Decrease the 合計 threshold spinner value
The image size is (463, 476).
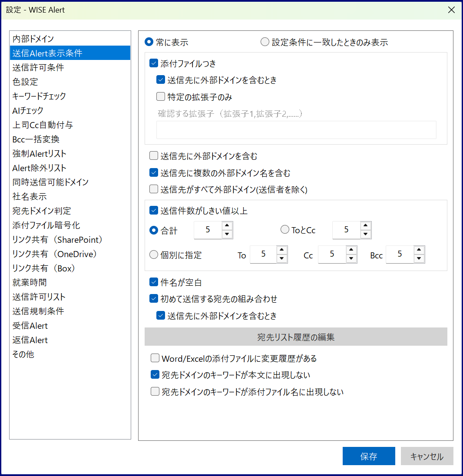click(227, 234)
